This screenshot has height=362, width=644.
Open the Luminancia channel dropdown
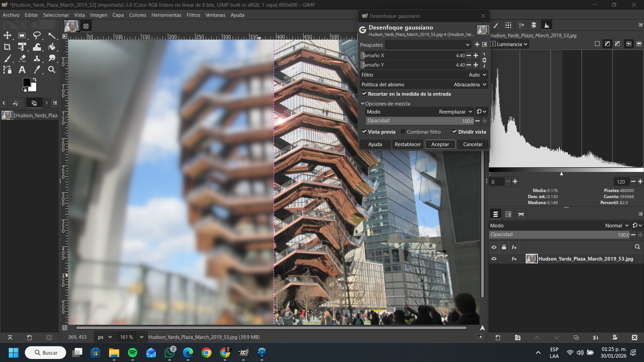pyautogui.click(x=509, y=44)
